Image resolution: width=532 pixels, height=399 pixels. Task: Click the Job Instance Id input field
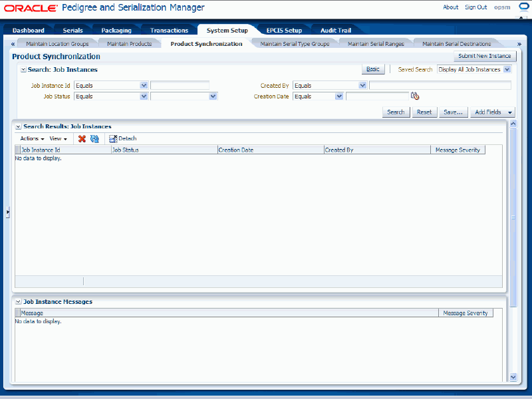tap(180, 86)
